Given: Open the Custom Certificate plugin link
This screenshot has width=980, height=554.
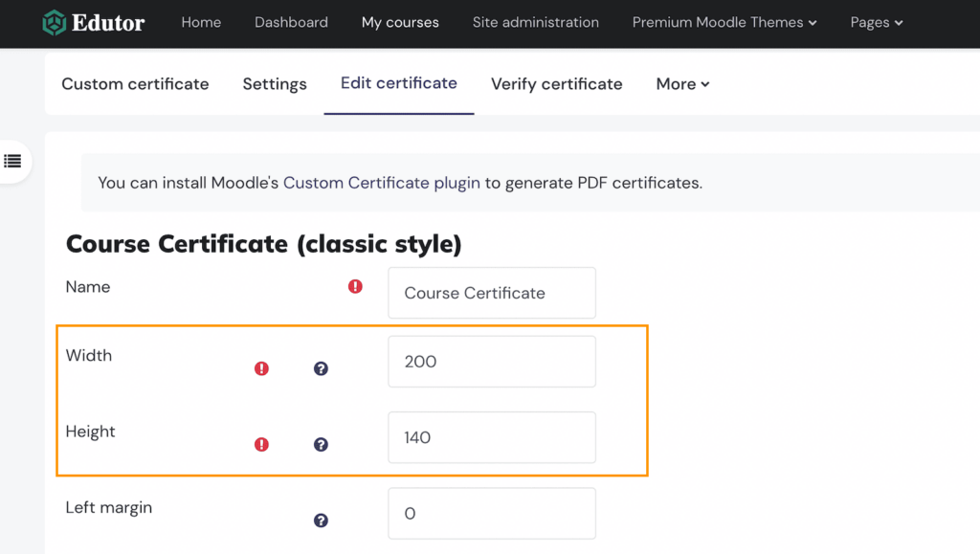Looking at the screenshot, I should (381, 182).
